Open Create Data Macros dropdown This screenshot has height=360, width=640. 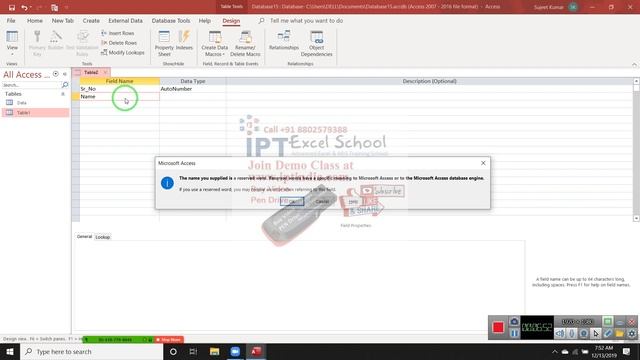tap(215, 43)
